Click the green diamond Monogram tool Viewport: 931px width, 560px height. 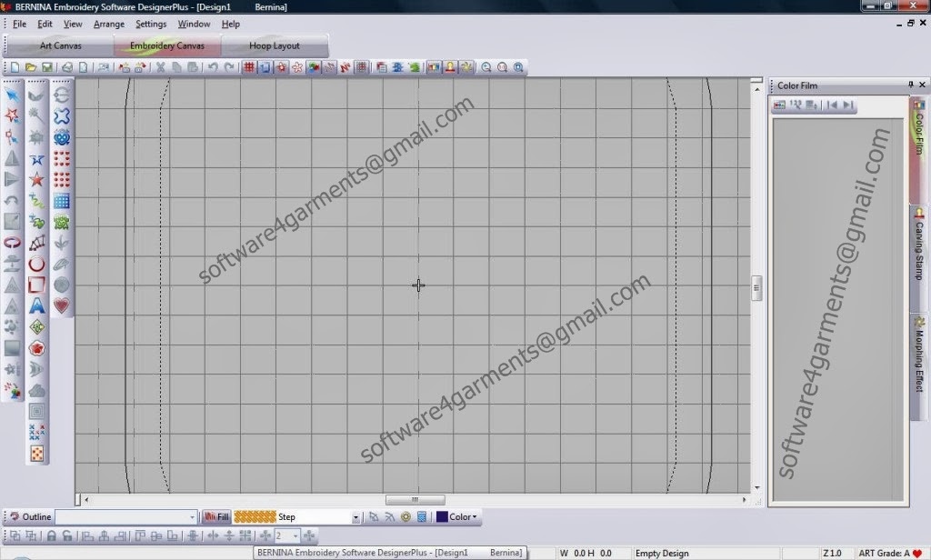coord(36,327)
